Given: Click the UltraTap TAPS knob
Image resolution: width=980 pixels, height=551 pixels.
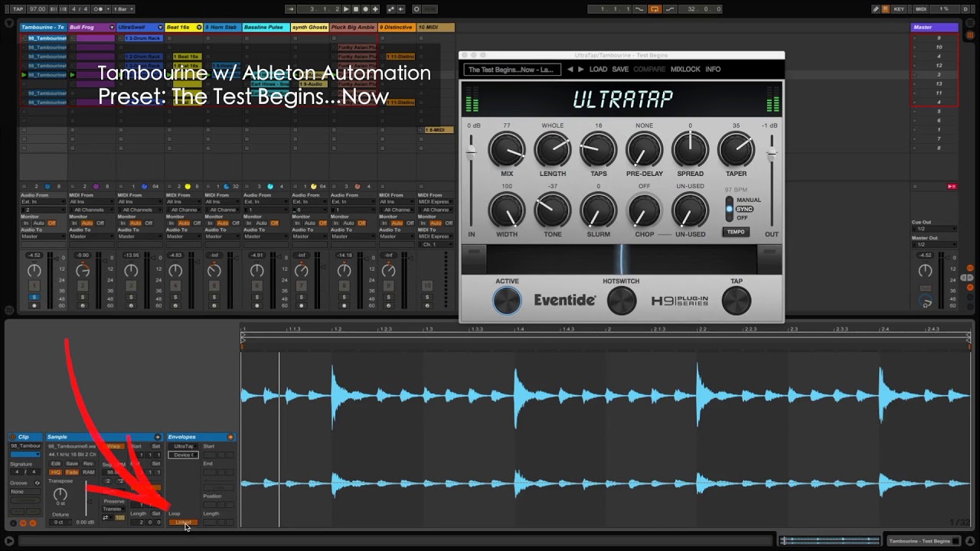Looking at the screenshot, I should click(x=599, y=150).
